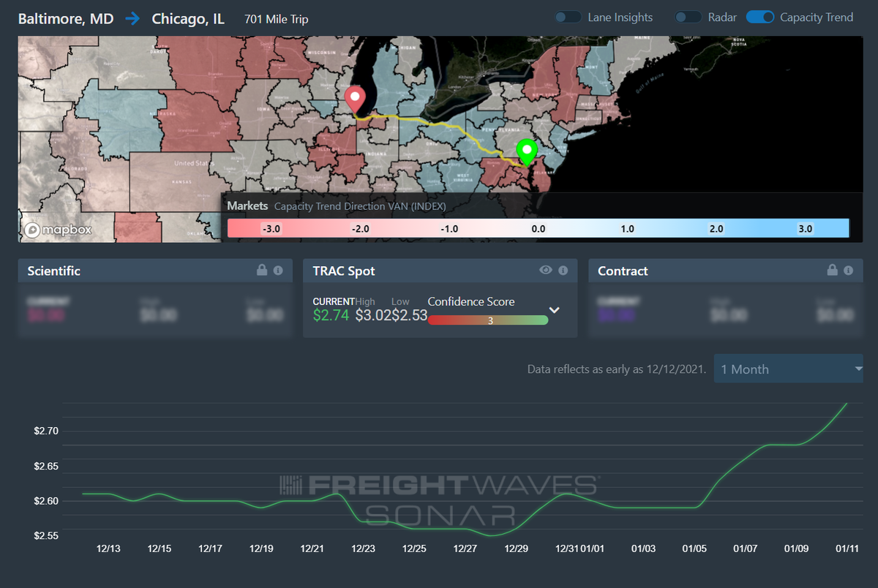The image size is (878, 588).
Task: Open the 1 Month time range dropdown
Action: (789, 369)
